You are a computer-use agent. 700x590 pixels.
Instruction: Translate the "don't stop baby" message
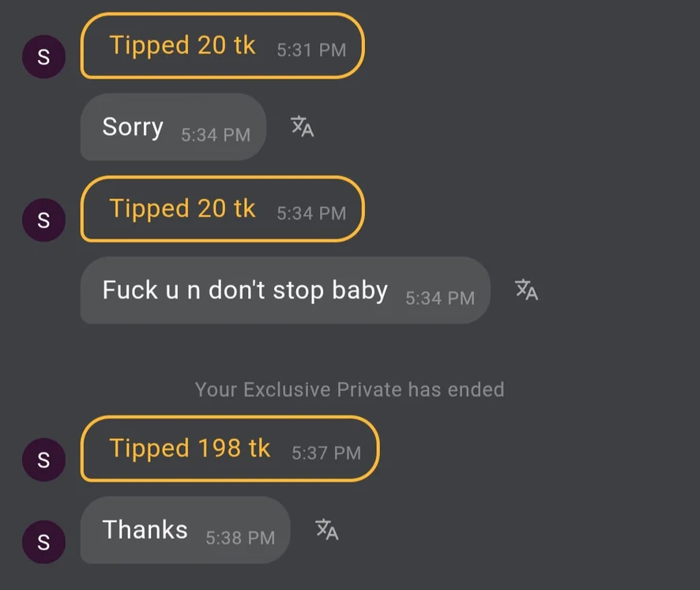526,290
